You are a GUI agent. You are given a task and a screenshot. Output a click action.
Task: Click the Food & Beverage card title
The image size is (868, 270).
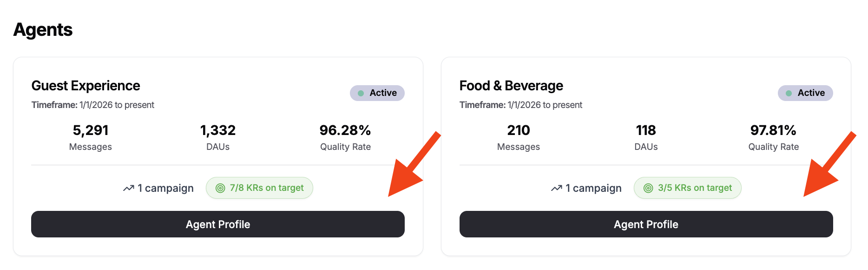point(511,86)
